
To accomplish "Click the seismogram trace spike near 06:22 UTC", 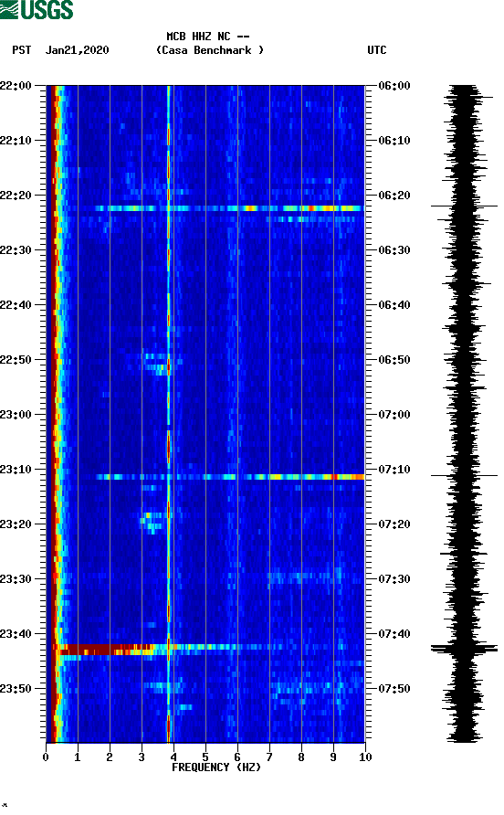I will [x=464, y=206].
